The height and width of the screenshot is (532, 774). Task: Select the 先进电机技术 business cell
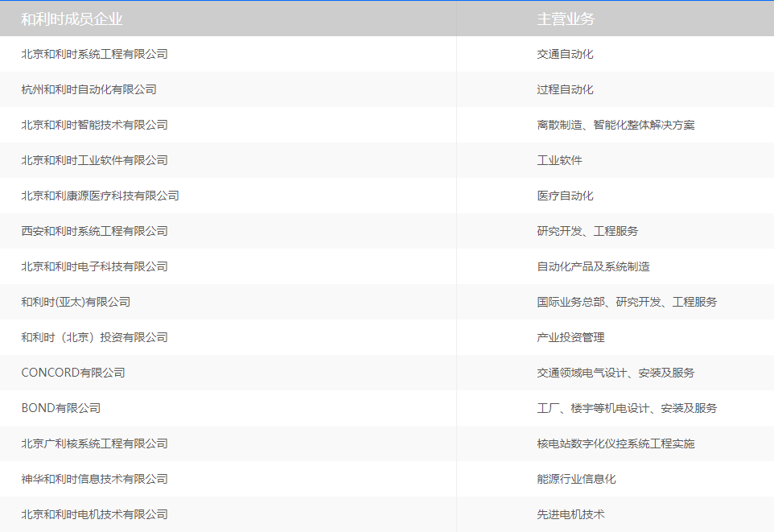click(x=570, y=514)
